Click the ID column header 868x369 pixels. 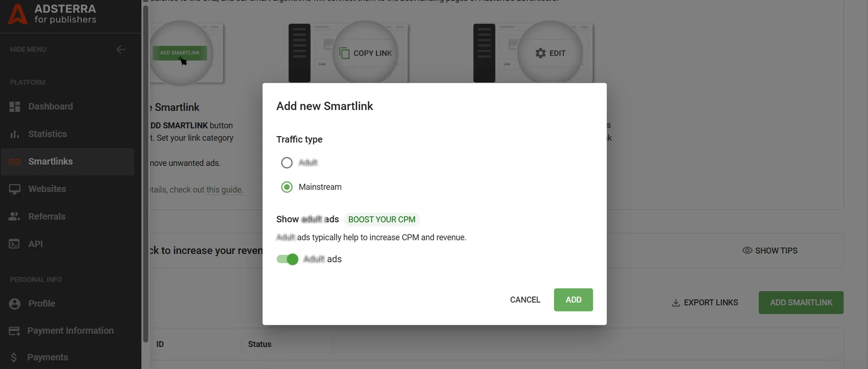tap(160, 344)
